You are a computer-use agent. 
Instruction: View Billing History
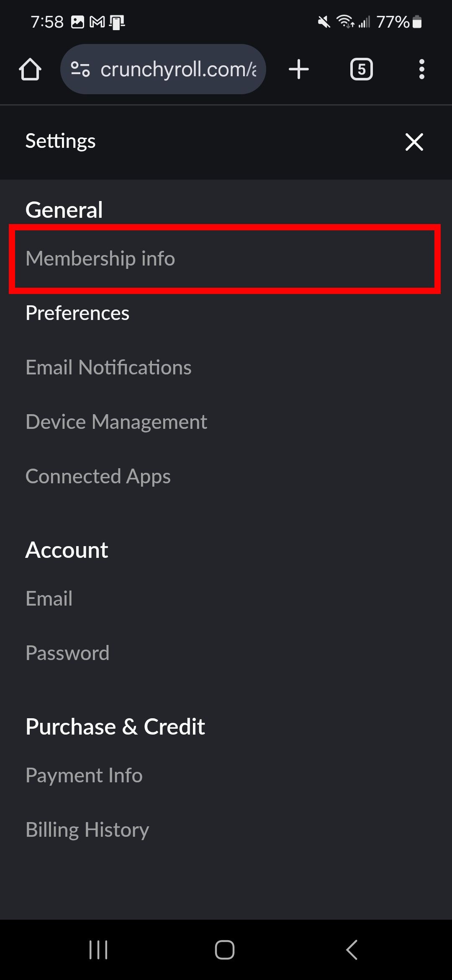point(87,830)
